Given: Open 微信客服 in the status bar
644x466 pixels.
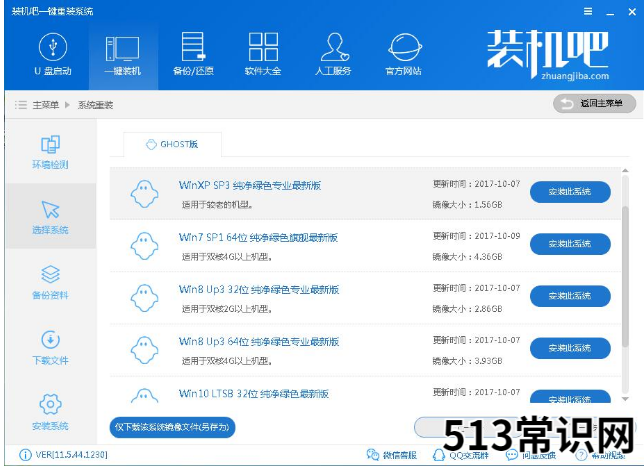Looking at the screenshot, I should [x=391, y=455].
